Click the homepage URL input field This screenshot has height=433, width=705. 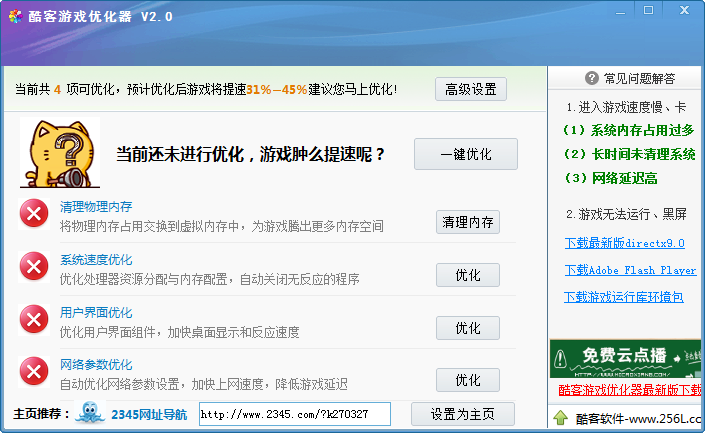[x=295, y=414]
